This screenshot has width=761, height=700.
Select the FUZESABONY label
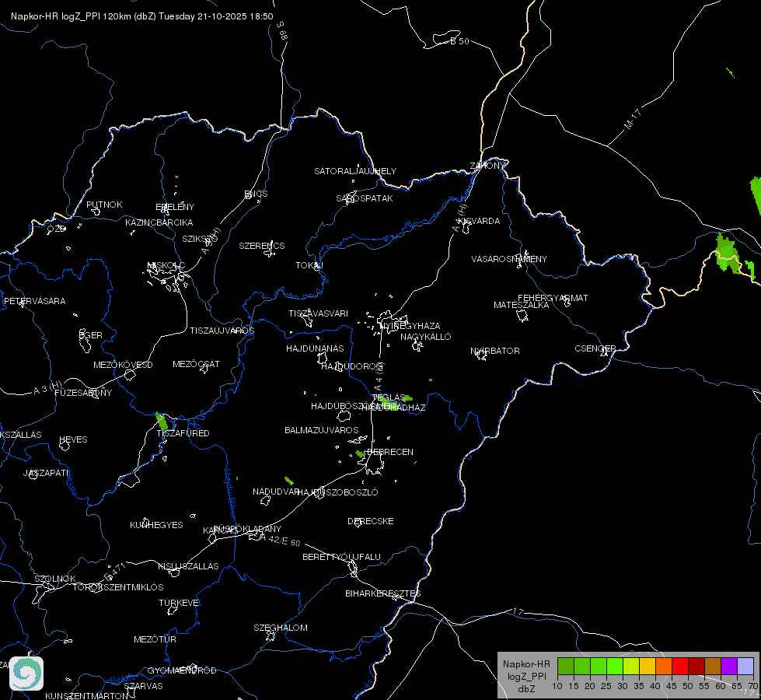point(83,393)
